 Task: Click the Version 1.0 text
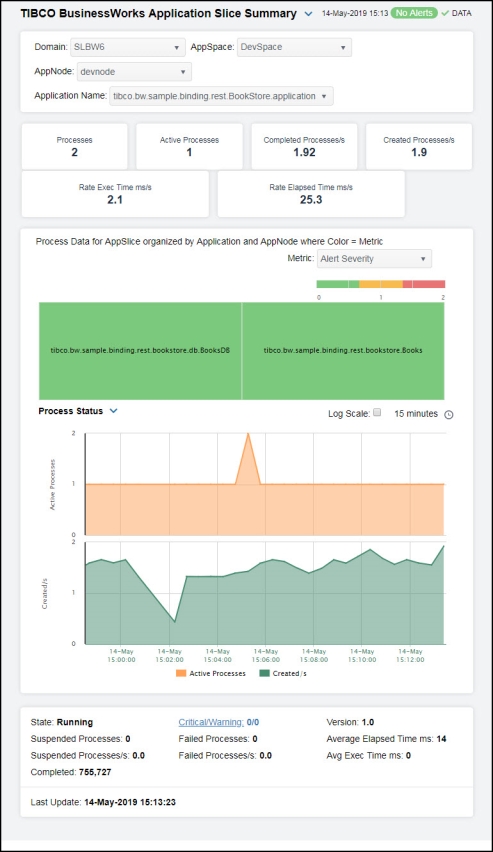[350, 722]
